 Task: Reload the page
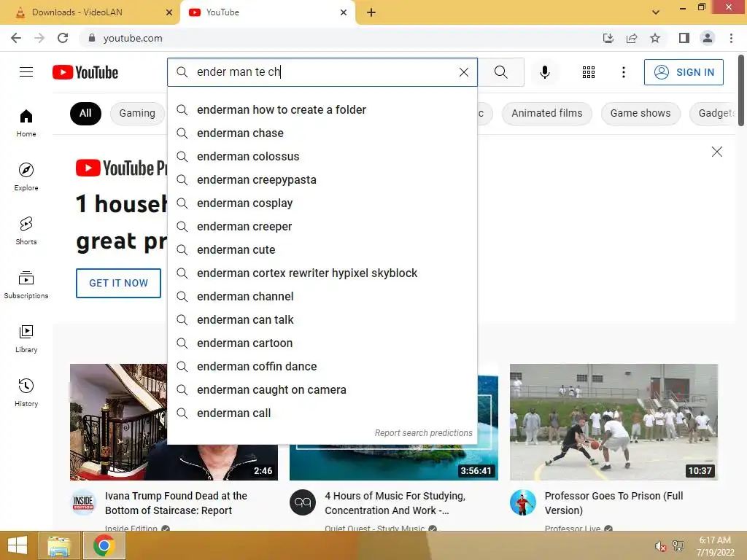click(63, 38)
